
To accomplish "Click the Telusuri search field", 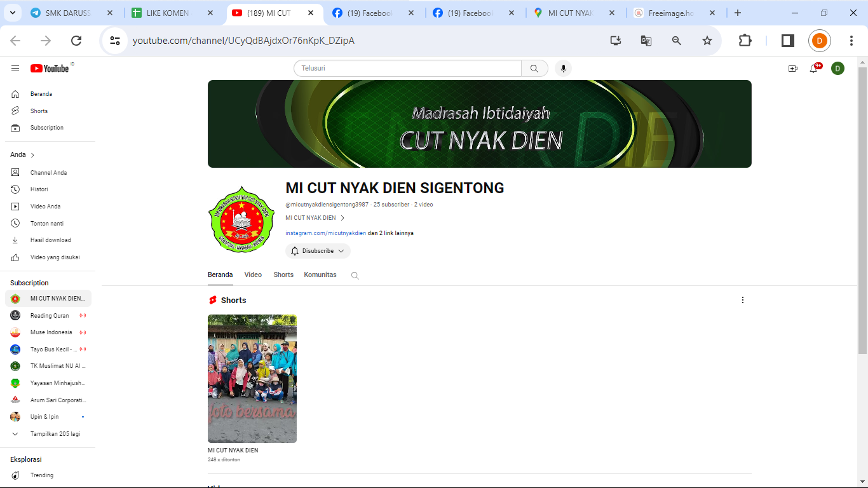I will [x=407, y=68].
